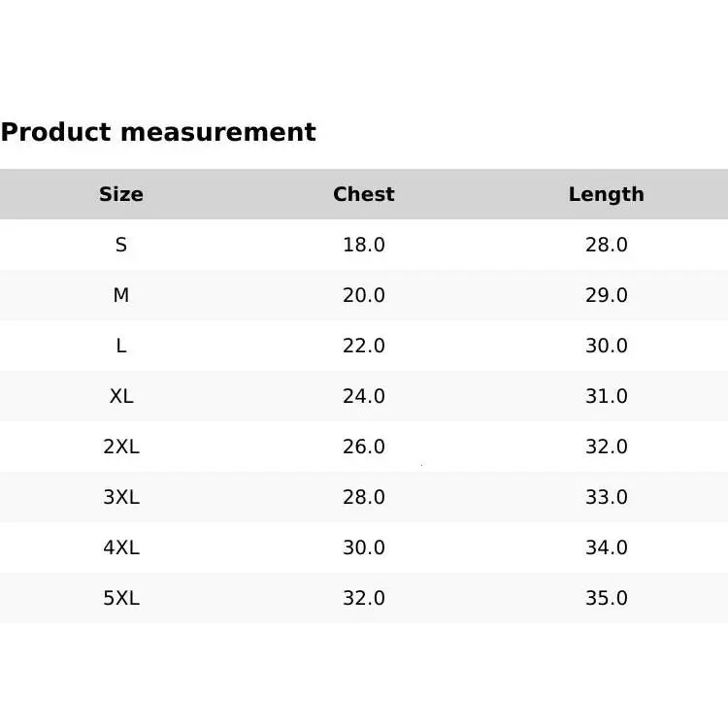Screen dimensions: 728x728
Task: Click the Chest column header
Action: 364,194
